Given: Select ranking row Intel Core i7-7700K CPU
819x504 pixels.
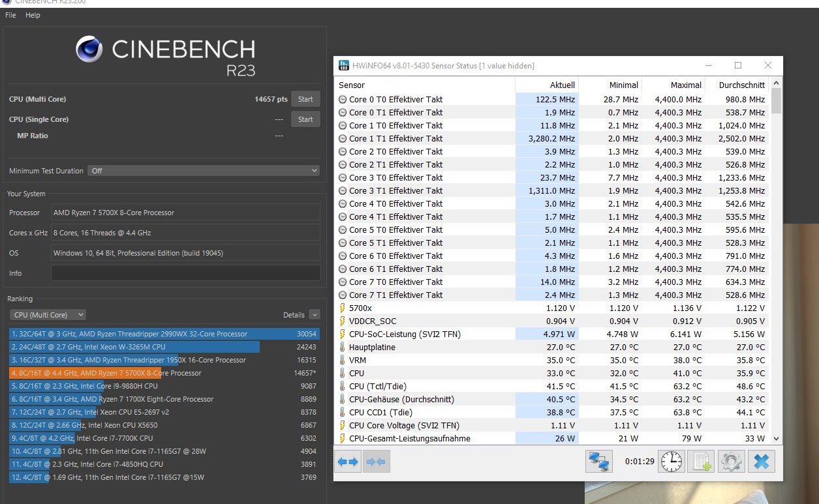Looking at the screenshot, I should point(164,438).
